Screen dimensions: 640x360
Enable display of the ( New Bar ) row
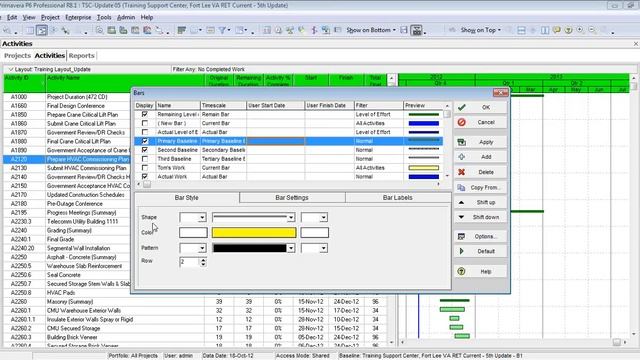(x=144, y=123)
